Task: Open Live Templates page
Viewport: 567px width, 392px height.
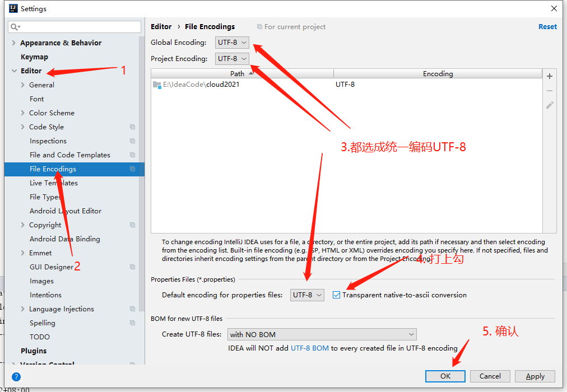Action: (54, 183)
